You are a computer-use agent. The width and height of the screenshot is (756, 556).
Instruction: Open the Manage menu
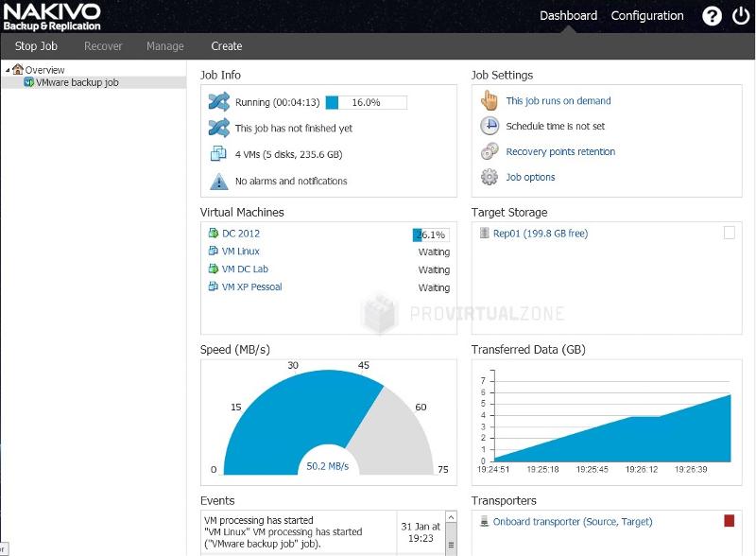(x=164, y=45)
